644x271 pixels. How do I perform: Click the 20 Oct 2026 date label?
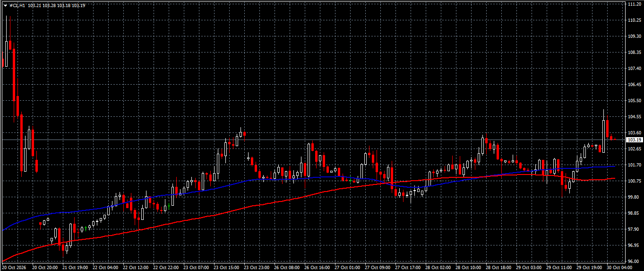(14, 267)
